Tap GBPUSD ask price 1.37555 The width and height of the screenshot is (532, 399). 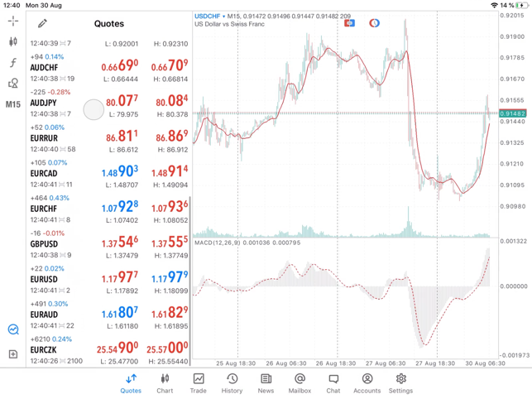click(x=170, y=242)
